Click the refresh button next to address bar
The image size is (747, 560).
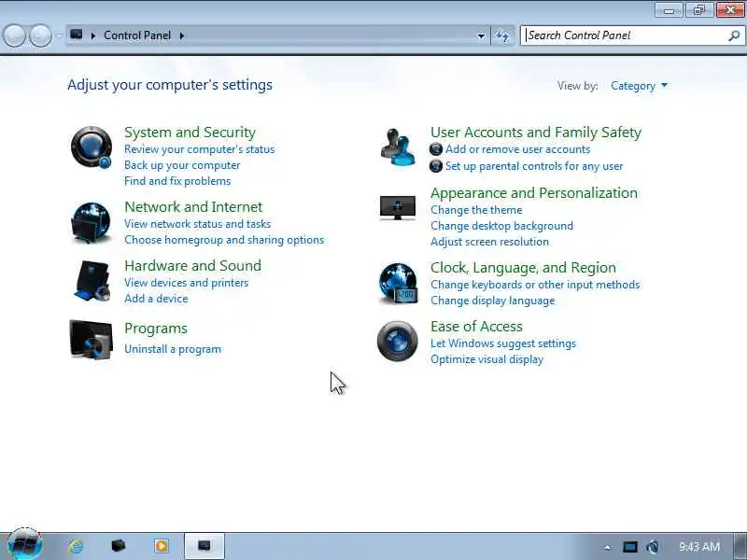point(502,35)
